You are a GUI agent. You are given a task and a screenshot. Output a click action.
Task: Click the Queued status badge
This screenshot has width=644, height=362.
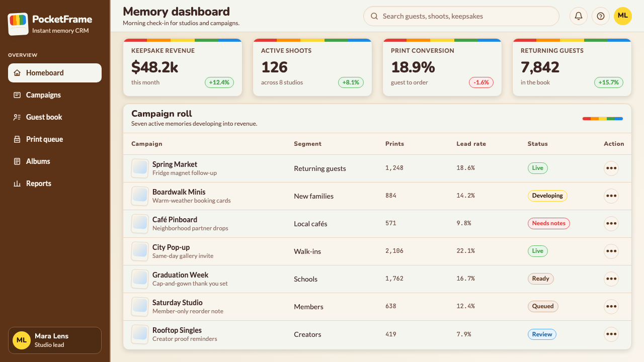point(543,306)
